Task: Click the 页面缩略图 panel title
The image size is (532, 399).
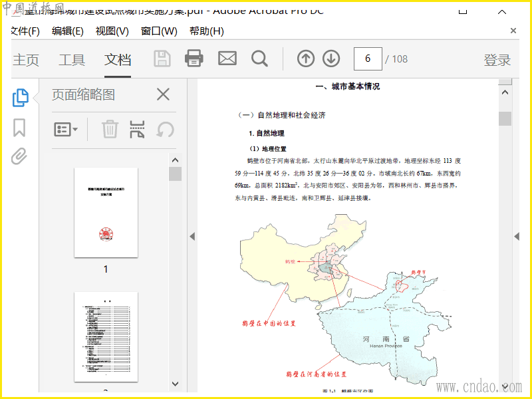Action: [x=84, y=94]
